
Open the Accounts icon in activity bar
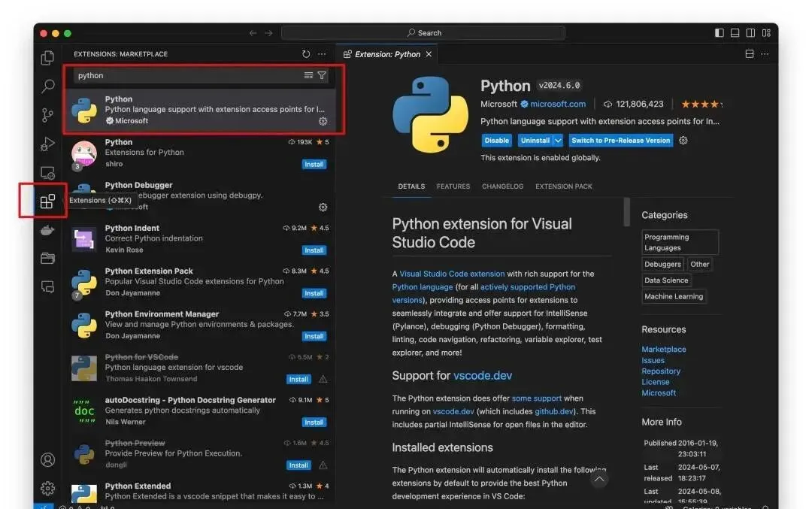[47, 460]
